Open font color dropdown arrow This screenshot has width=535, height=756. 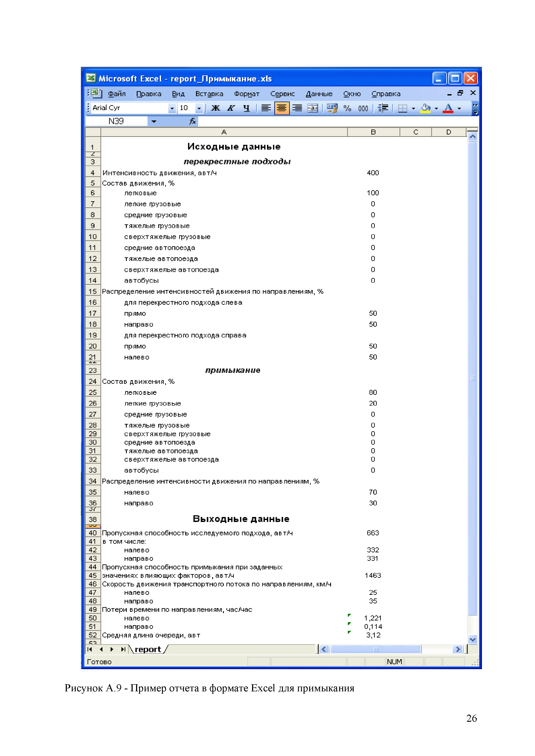tap(459, 108)
